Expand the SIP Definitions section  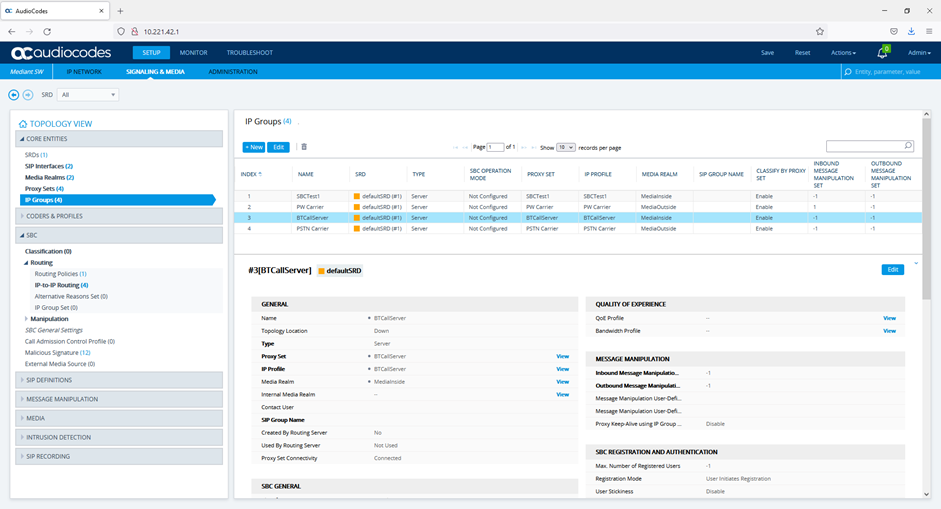tap(119, 380)
